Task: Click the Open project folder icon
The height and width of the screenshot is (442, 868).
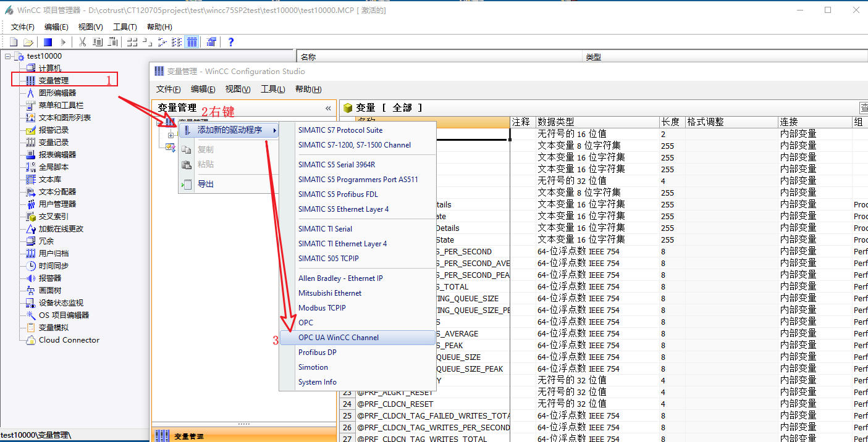Action: coord(28,42)
